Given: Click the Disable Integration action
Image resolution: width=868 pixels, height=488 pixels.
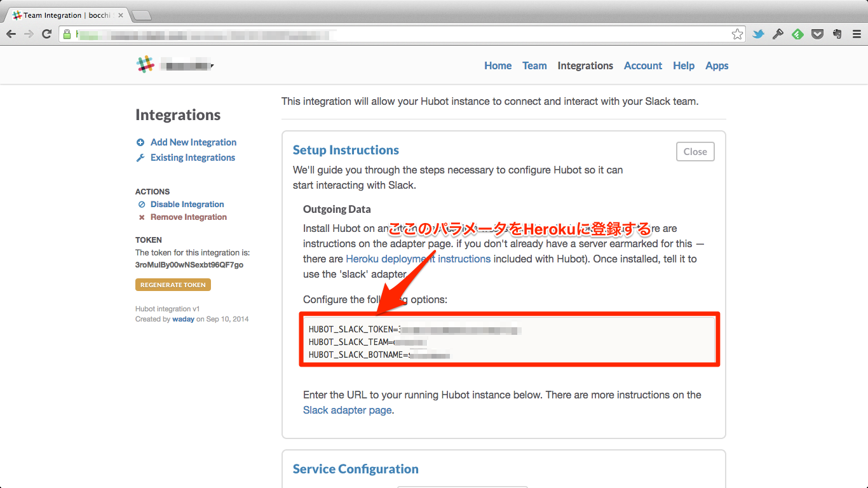Looking at the screenshot, I should coord(187,205).
